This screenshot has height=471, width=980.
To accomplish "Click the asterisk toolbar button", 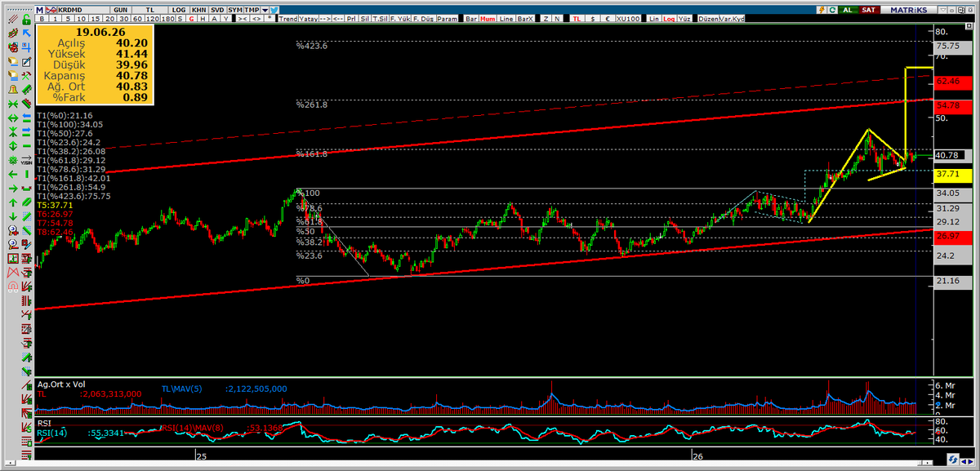I will (269, 19).
